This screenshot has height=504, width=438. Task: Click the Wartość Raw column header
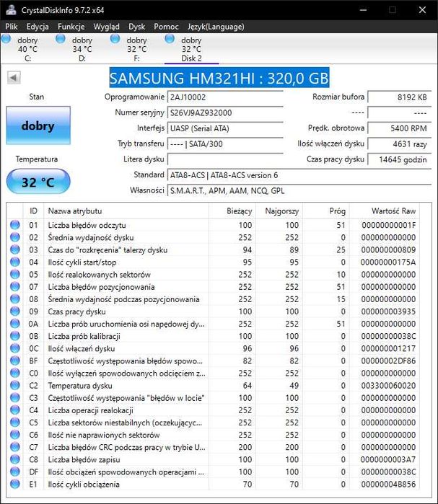click(x=385, y=211)
